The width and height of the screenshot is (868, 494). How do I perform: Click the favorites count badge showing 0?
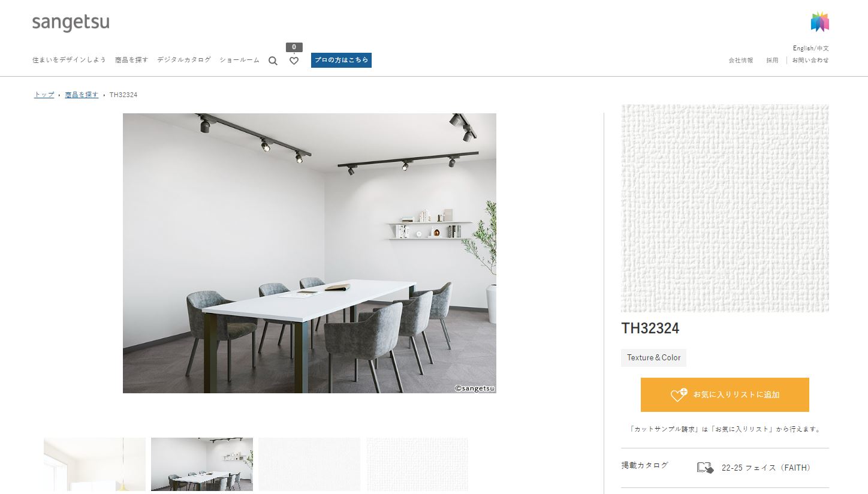click(294, 47)
